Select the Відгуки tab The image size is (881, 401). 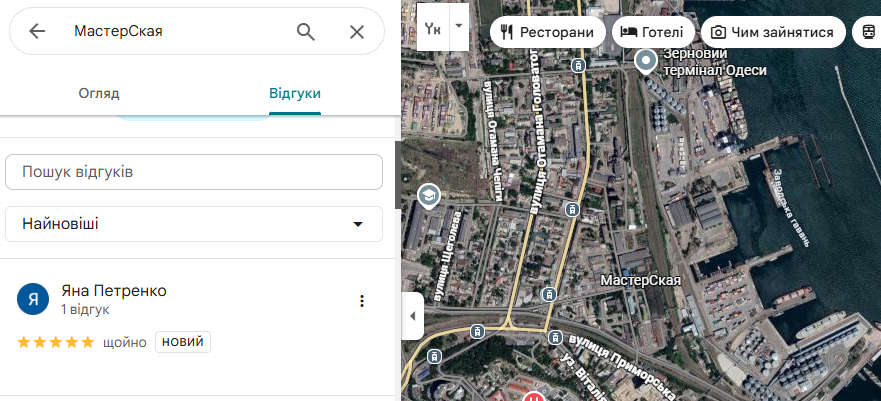(x=295, y=93)
